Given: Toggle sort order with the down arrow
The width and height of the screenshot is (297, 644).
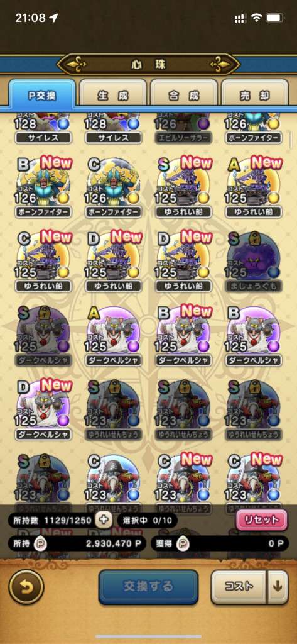Looking at the screenshot, I should [278, 587].
